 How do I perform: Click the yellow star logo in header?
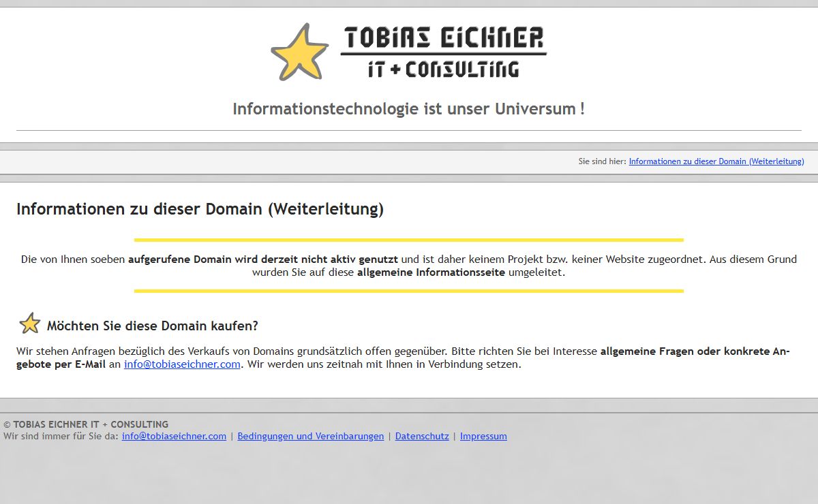(x=300, y=52)
